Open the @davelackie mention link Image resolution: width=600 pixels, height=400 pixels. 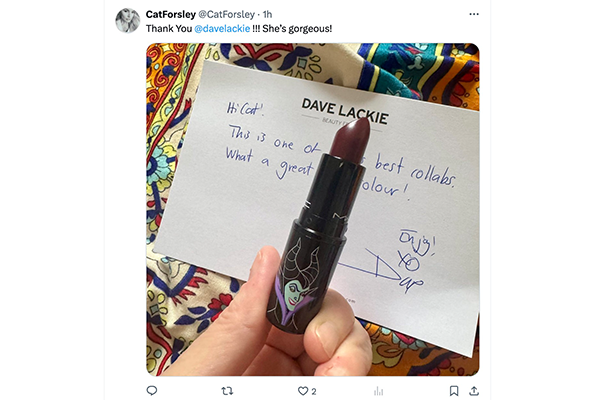[x=222, y=28]
